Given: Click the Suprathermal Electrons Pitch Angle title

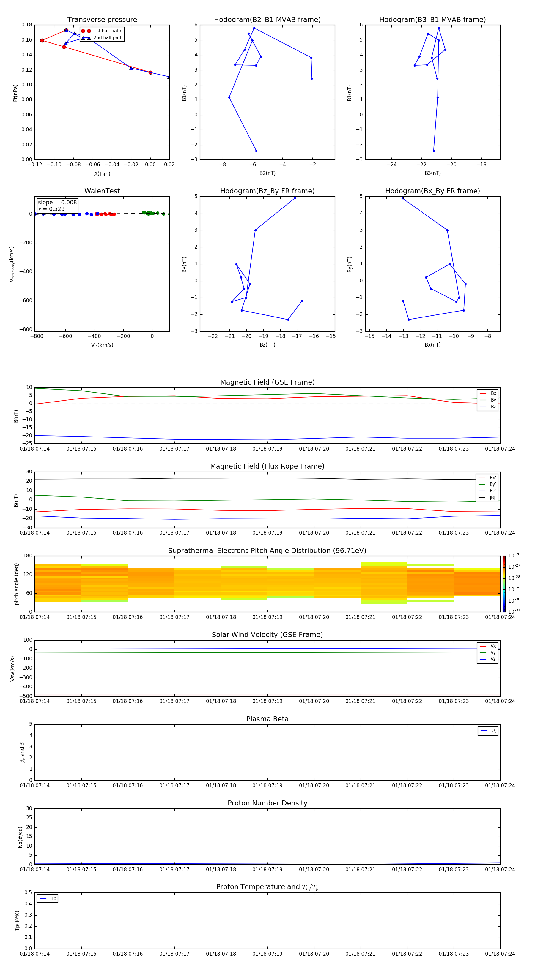Looking at the screenshot, I should tap(267, 551).
